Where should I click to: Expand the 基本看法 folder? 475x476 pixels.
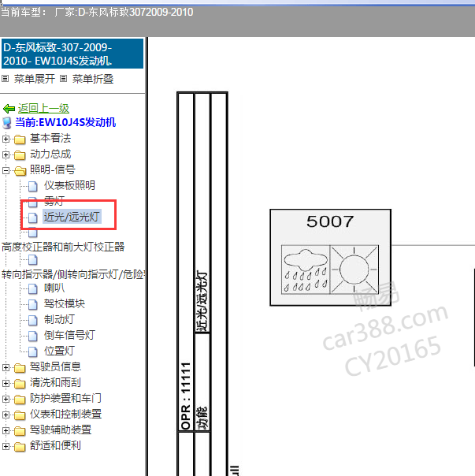(6, 139)
